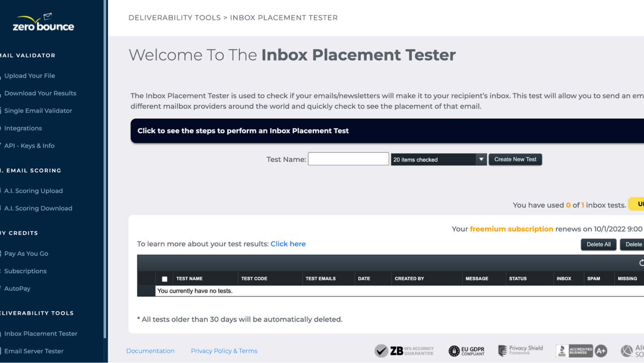
Task: Open A.I. Scoring Download
Action: tap(38, 208)
